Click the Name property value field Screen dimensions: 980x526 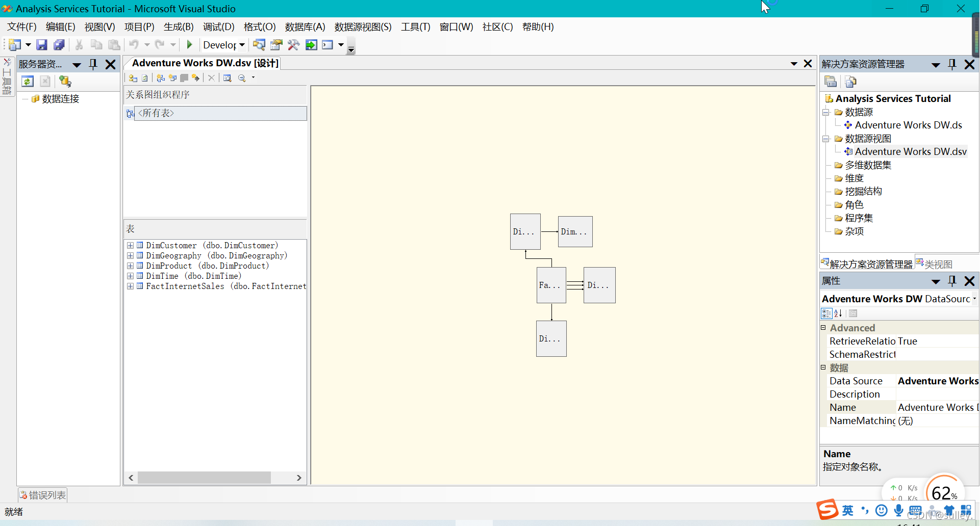pyautogui.click(x=937, y=408)
